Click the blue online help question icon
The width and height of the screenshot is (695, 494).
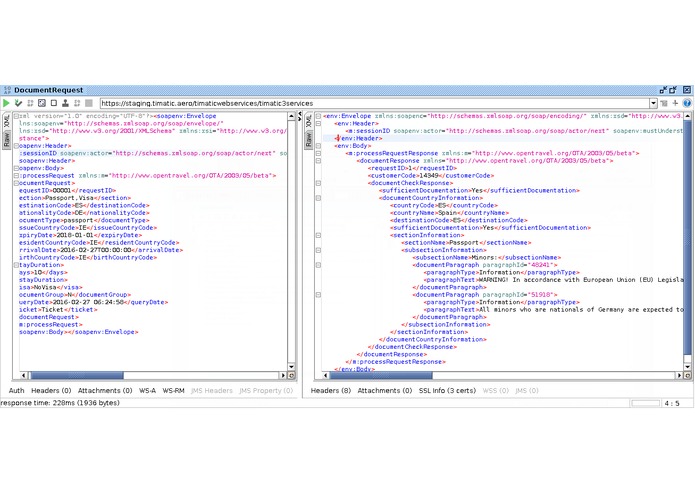[x=687, y=103]
